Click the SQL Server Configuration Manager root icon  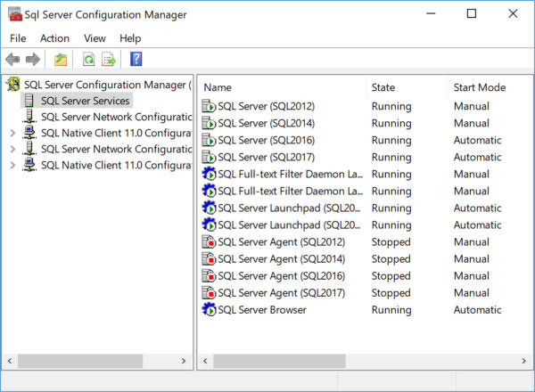click(13, 85)
